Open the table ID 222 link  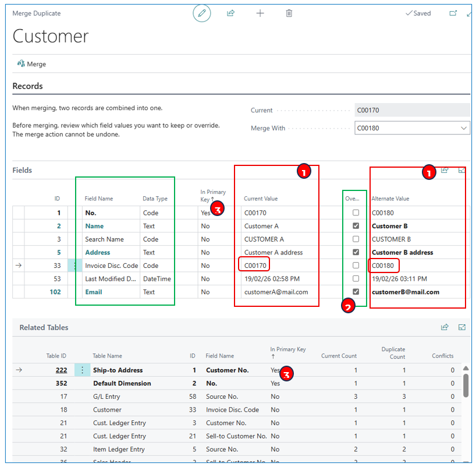click(61, 370)
